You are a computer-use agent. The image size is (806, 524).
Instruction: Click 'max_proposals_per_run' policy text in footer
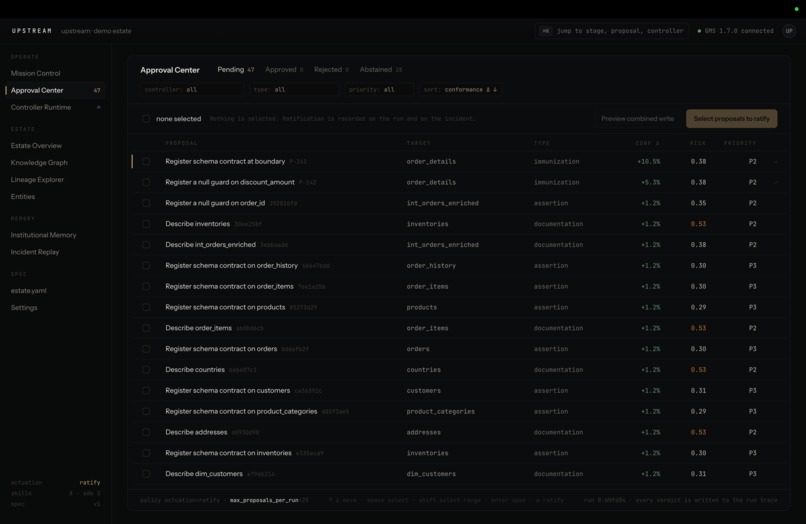[x=264, y=500]
